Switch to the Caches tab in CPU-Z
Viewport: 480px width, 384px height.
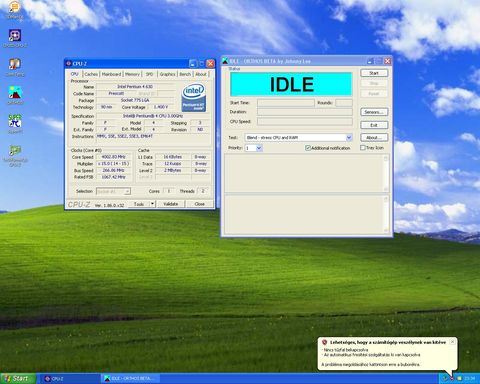91,74
